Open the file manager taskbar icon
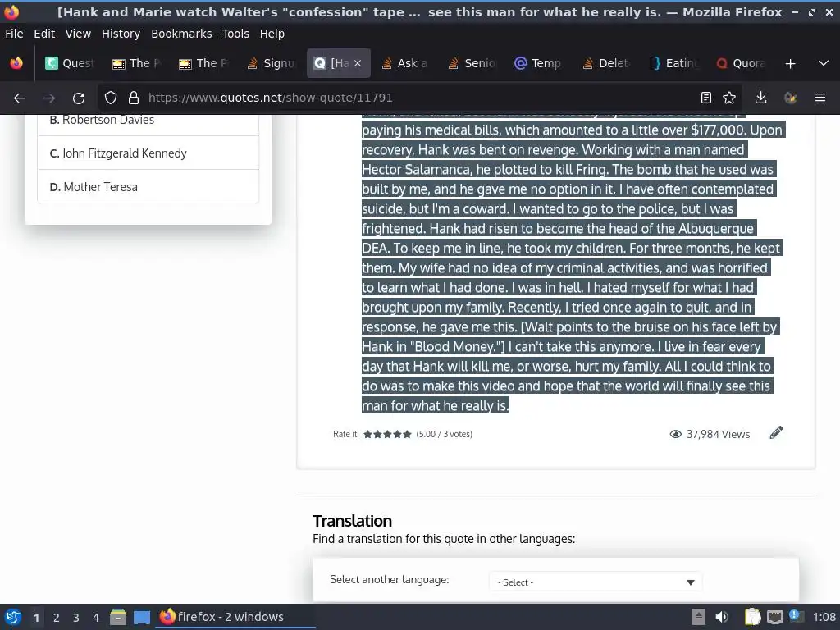Screen dimensions: 840x630 pyautogui.click(x=118, y=617)
